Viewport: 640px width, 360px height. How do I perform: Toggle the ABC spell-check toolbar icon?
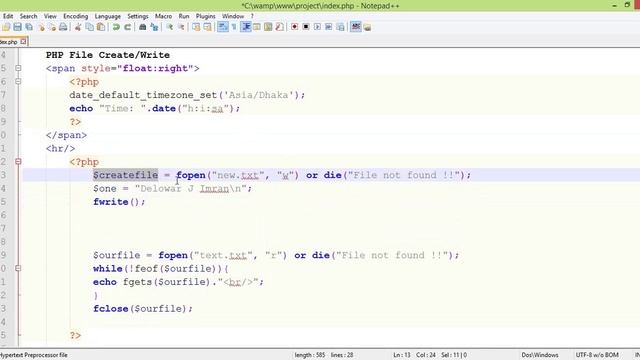pos(356,27)
